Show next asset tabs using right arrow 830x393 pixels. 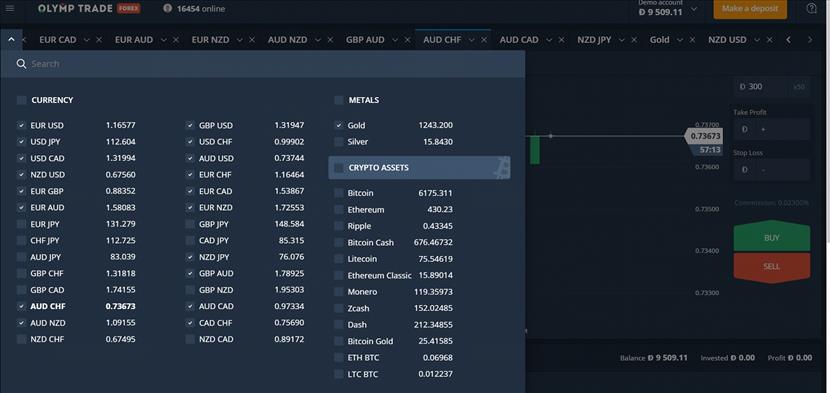pos(809,40)
